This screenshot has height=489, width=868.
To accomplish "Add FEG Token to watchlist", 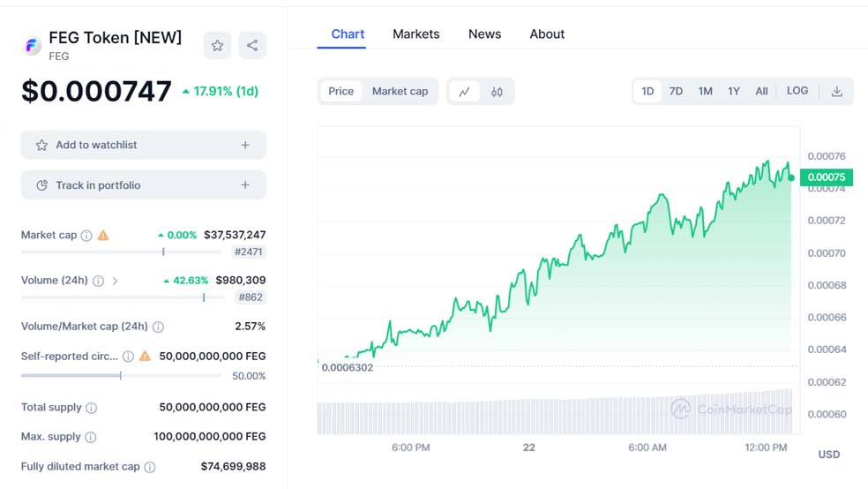I will tap(143, 145).
